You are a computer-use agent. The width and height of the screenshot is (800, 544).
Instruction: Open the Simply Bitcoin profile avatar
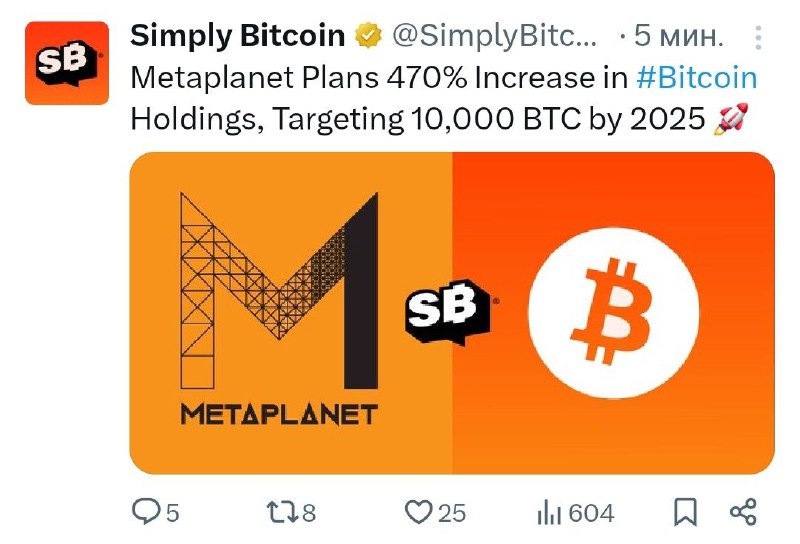tap(67, 63)
